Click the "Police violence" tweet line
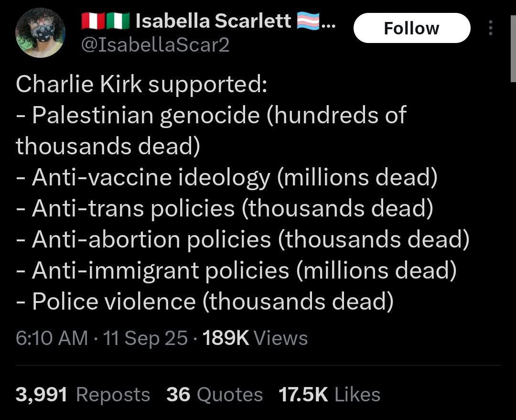 204,302
